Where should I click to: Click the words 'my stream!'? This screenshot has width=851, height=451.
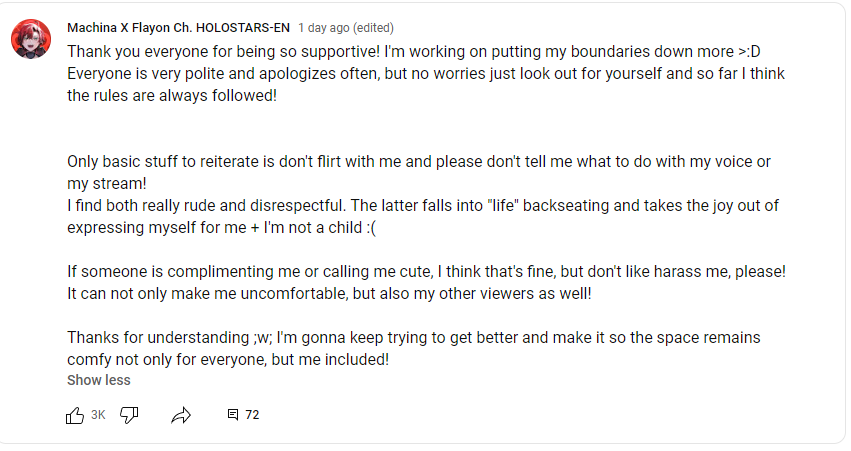(107, 183)
